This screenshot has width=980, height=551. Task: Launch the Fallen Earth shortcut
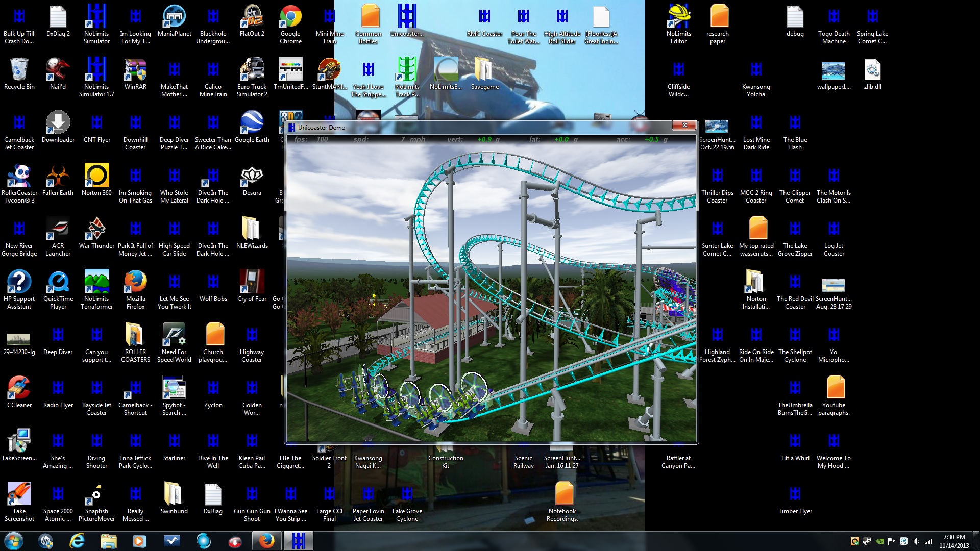(x=58, y=180)
